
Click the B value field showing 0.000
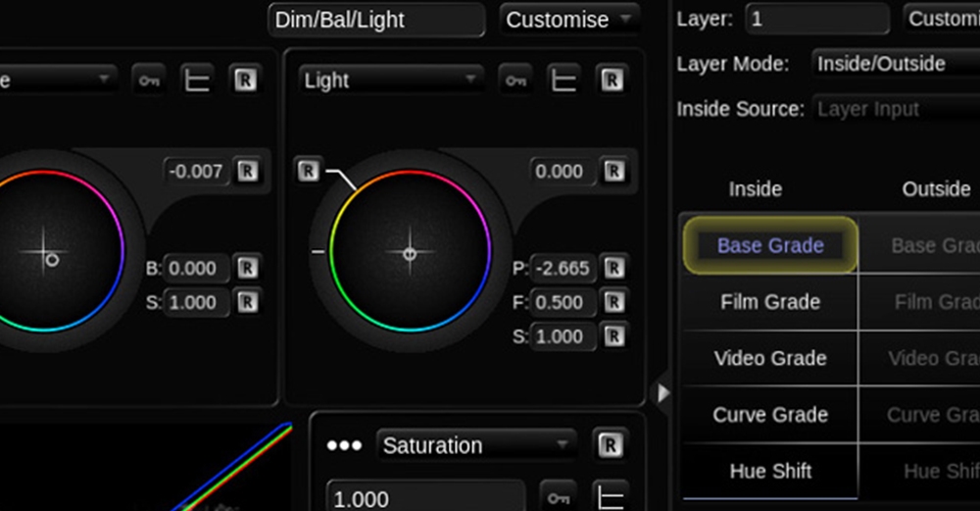pos(196,268)
